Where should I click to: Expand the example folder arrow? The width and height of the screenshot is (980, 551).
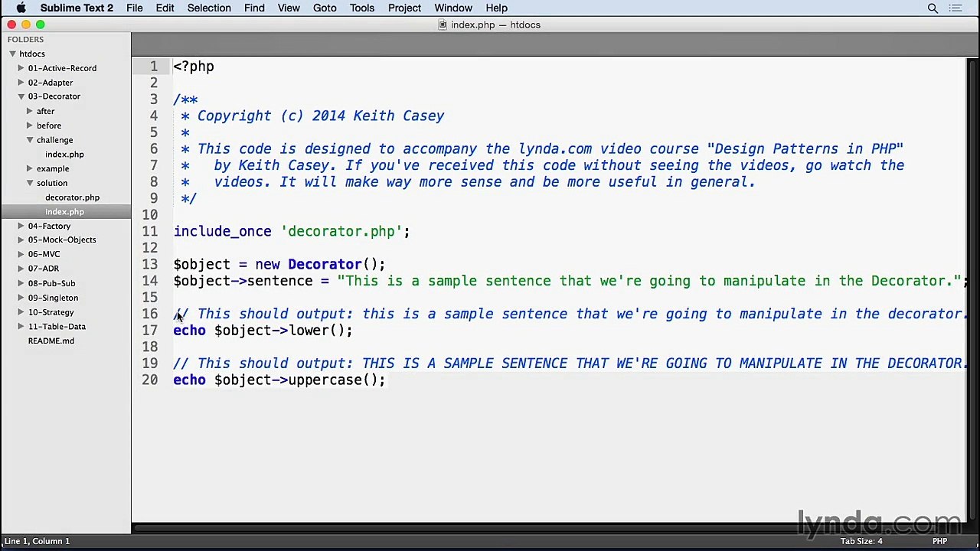pos(30,168)
